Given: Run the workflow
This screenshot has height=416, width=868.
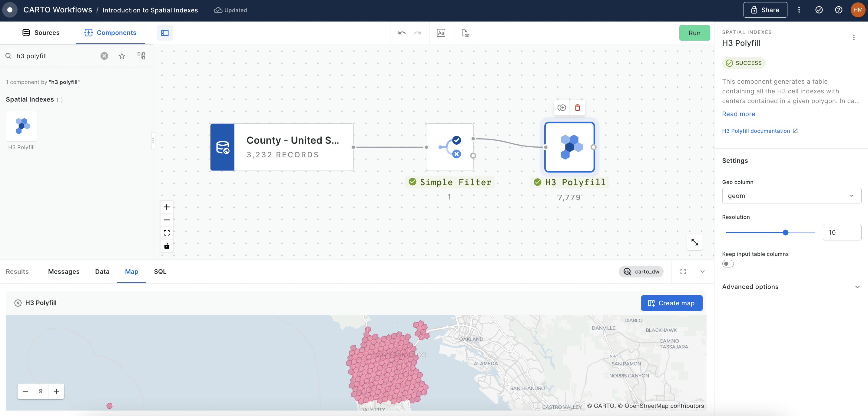Looking at the screenshot, I should coord(694,33).
